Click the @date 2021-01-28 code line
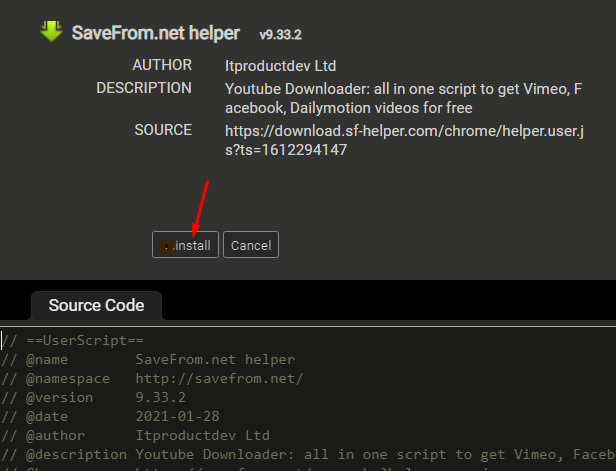This screenshot has height=471, width=616. coord(110,416)
